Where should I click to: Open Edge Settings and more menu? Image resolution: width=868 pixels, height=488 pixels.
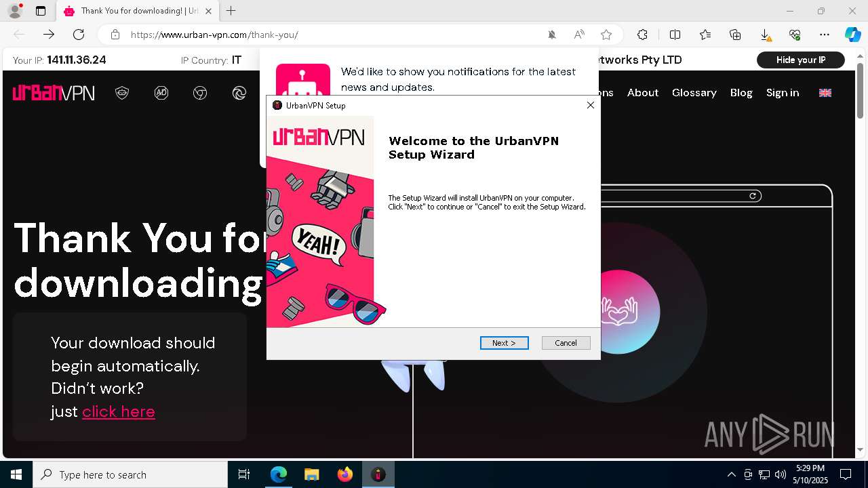point(825,35)
